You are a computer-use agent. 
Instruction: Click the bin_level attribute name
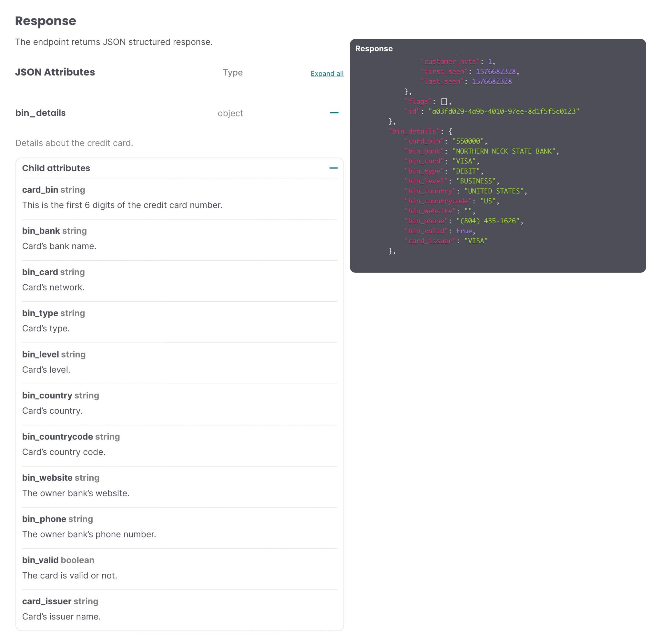point(41,355)
